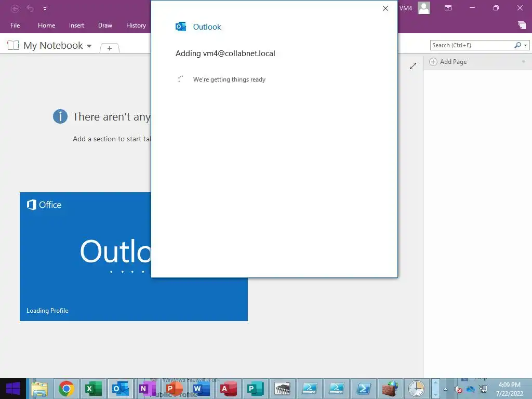The height and width of the screenshot is (399, 532).
Task: Click the info icon in OneNote message
Action: (x=60, y=117)
